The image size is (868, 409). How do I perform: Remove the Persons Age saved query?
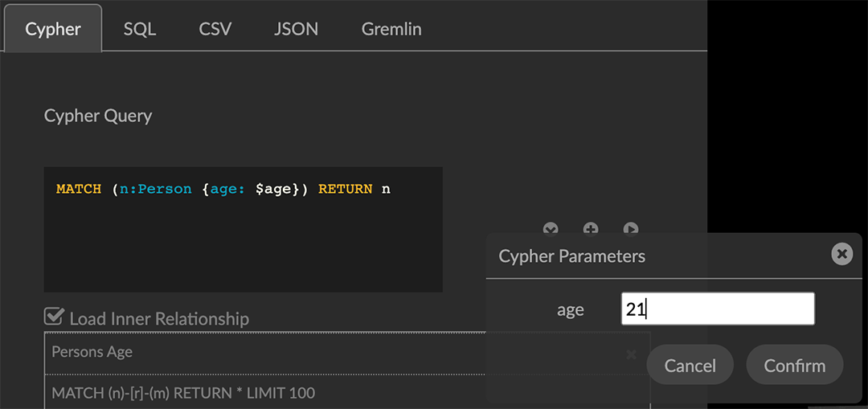click(631, 355)
